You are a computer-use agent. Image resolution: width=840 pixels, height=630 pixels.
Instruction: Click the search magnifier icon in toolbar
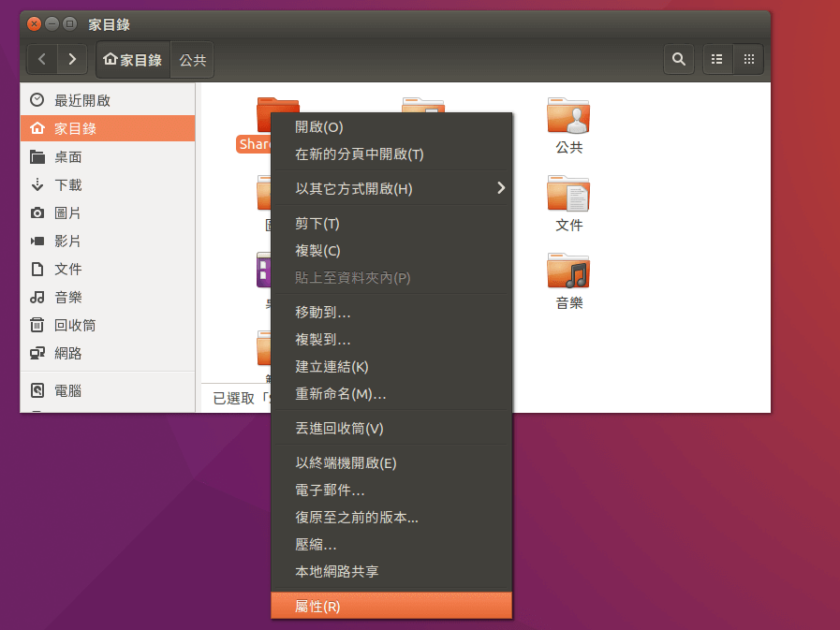678,59
